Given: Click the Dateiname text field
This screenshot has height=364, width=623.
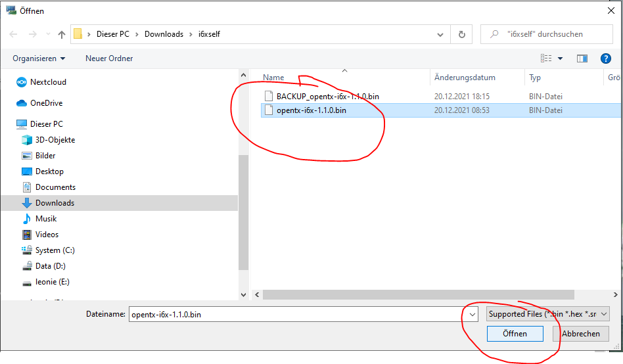Looking at the screenshot, I should (x=296, y=315).
